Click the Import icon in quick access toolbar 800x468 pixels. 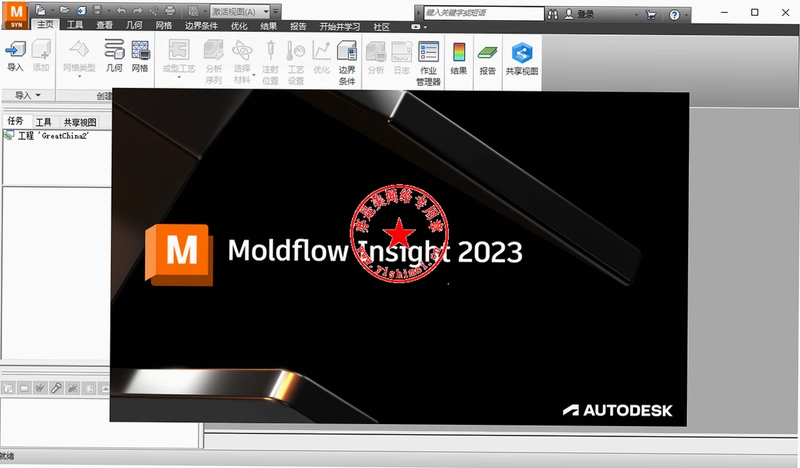[82, 10]
